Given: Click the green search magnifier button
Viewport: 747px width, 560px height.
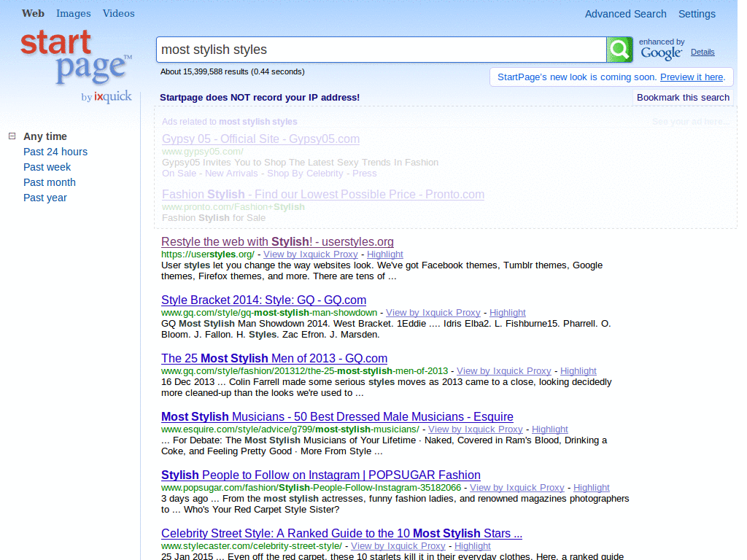Looking at the screenshot, I should (619, 50).
